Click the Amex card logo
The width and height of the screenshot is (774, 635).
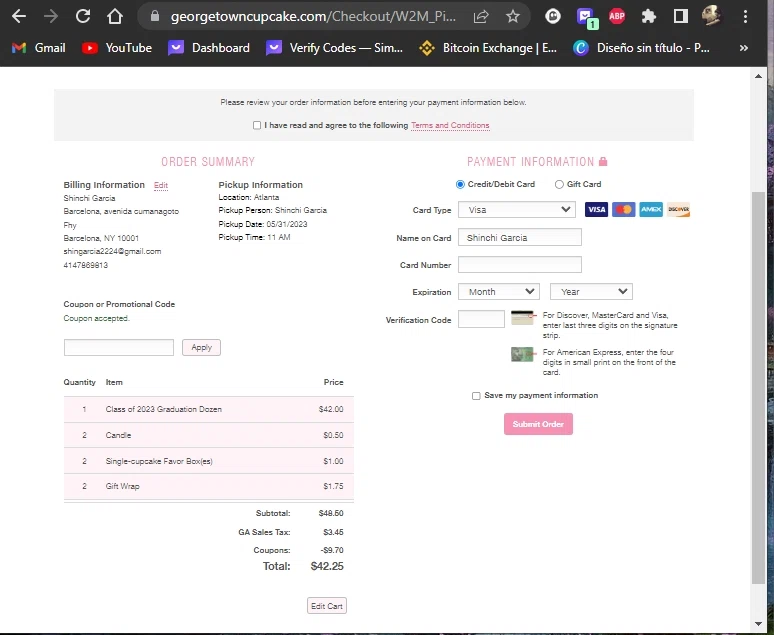651,209
